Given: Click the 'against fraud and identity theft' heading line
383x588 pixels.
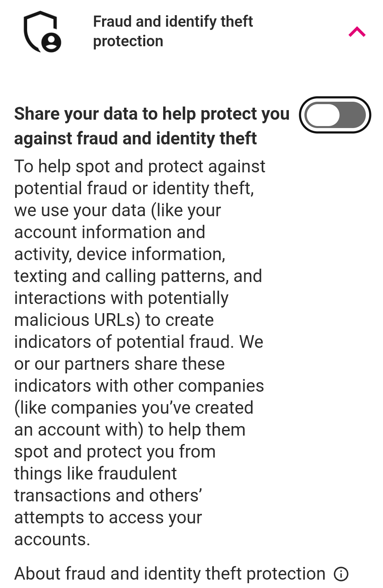Looking at the screenshot, I should tap(136, 138).
